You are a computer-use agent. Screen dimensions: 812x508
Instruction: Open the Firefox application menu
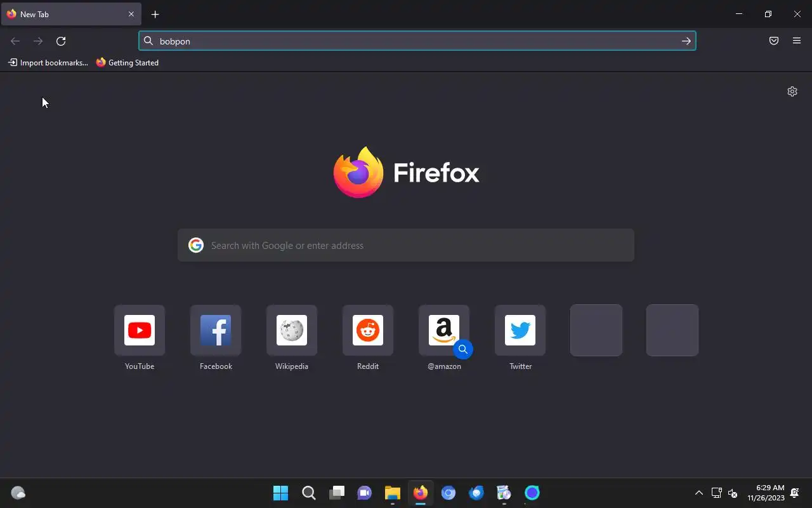[x=797, y=41]
